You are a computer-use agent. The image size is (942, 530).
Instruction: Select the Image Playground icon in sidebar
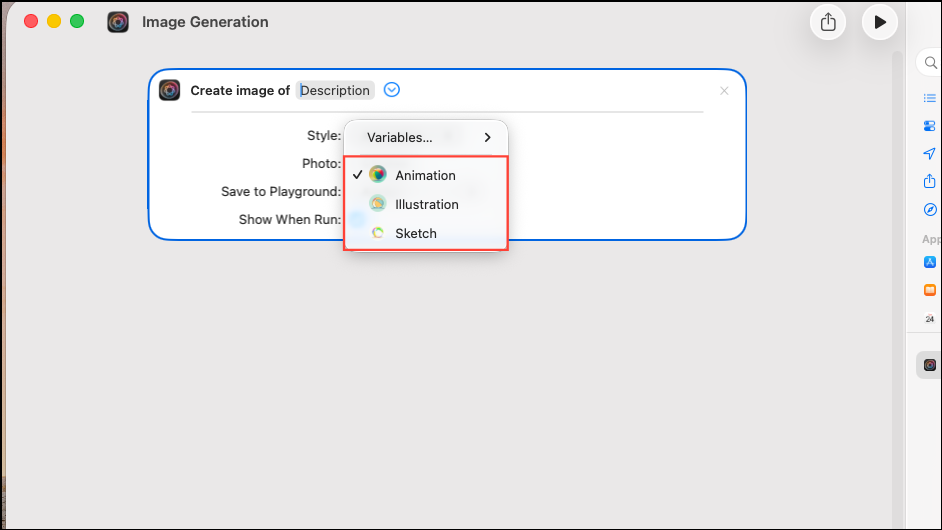[x=929, y=365]
